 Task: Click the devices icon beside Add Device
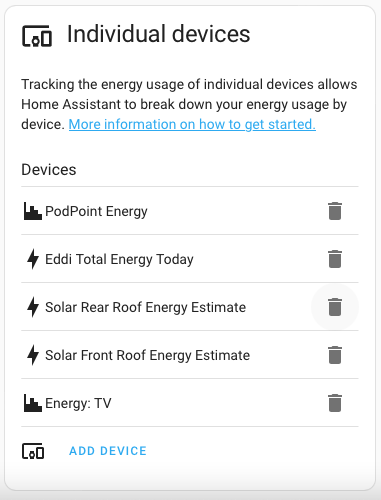[x=33, y=451]
